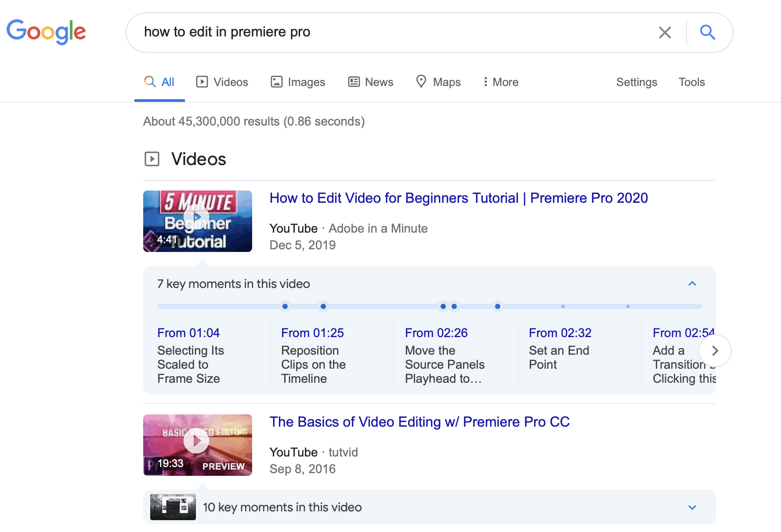Image resolution: width=781 pixels, height=532 pixels.
Task: Jump to key moment From 02:26
Action: pyautogui.click(x=436, y=333)
